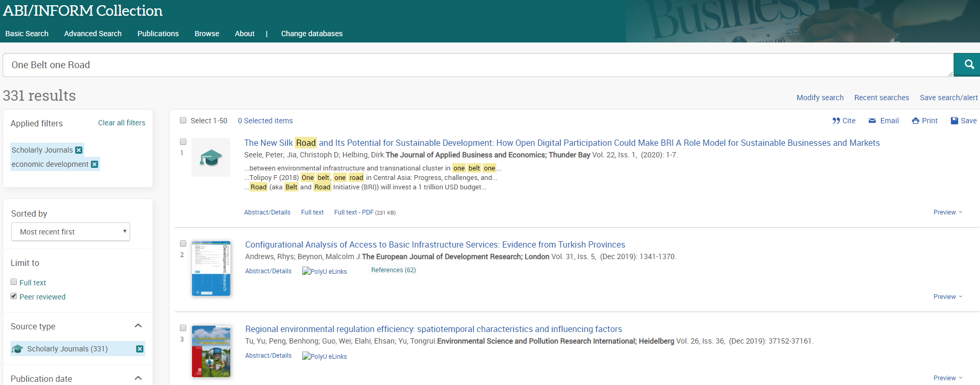Viewport: 980px width, 385px height.
Task: Click the Save disk icon
Action: (954, 121)
